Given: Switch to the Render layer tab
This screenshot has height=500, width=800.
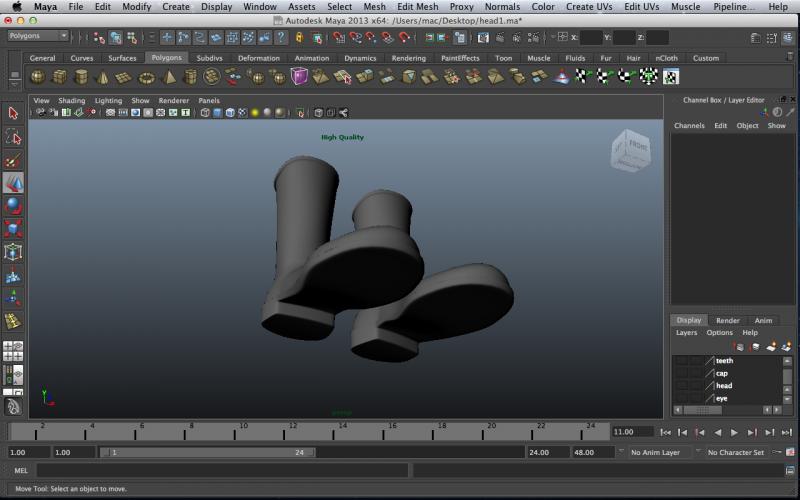Looking at the screenshot, I should [x=727, y=320].
